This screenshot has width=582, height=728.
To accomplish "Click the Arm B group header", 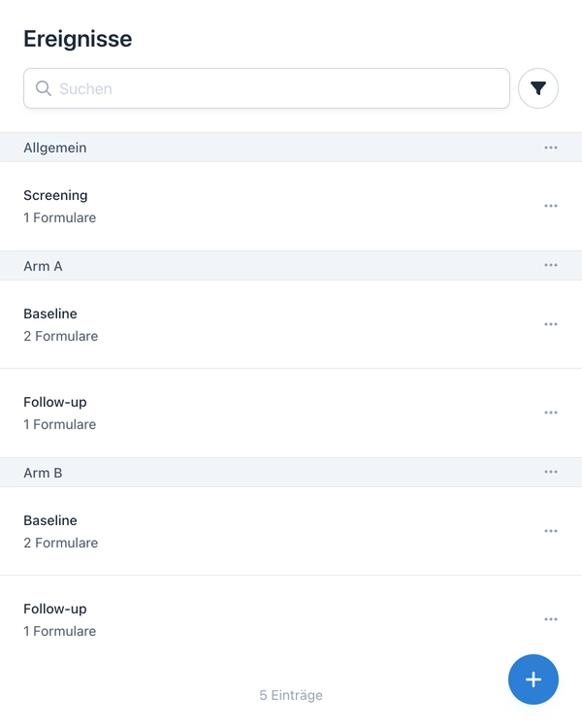I will point(242,473).
